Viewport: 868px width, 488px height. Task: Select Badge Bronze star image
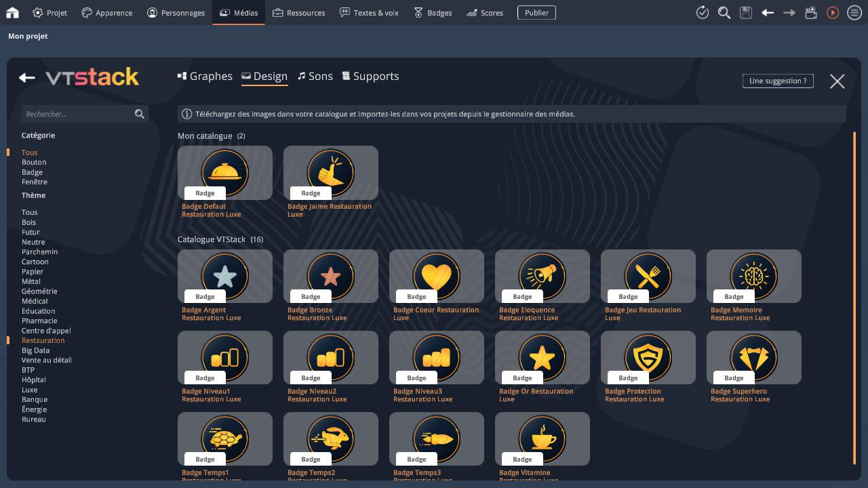click(x=331, y=276)
